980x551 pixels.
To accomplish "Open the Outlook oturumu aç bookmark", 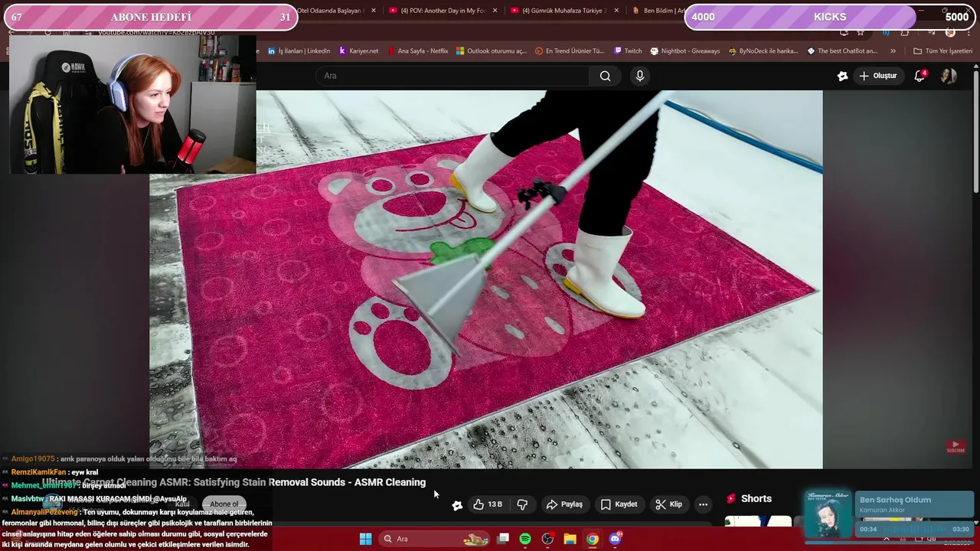I will click(491, 51).
